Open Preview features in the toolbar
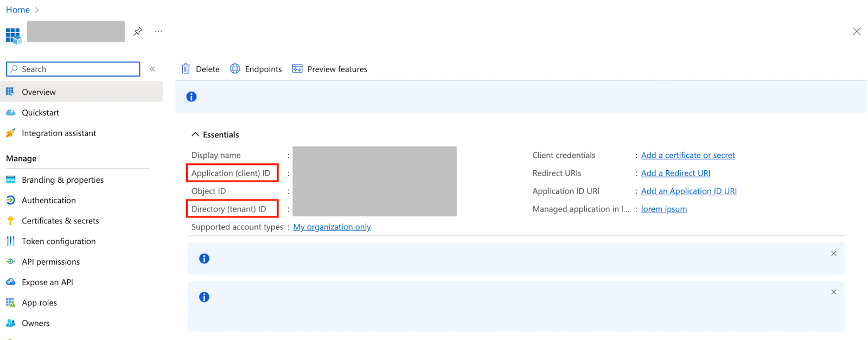The height and width of the screenshot is (340, 868). (x=330, y=69)
